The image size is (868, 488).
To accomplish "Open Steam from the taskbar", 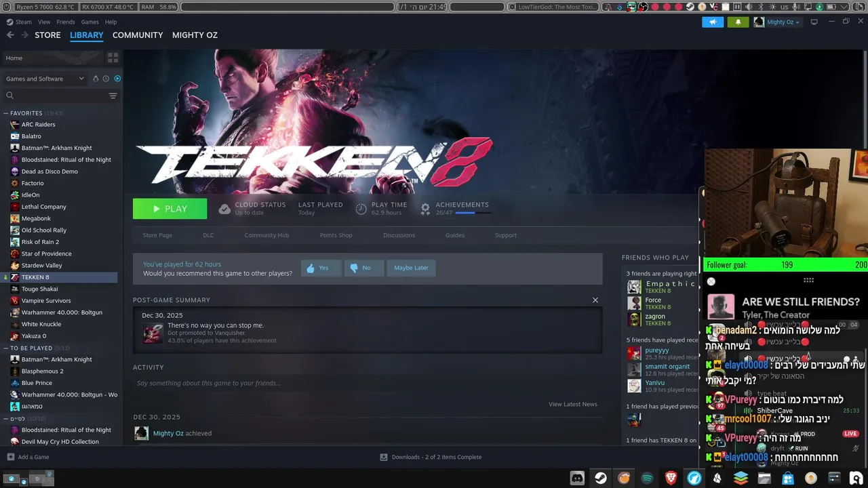I will pos(601,478).
